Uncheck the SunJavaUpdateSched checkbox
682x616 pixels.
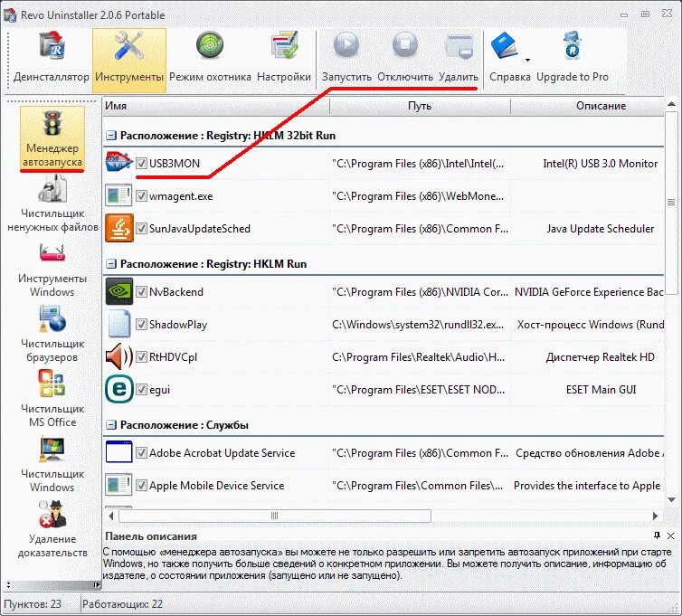coord(141,228)
